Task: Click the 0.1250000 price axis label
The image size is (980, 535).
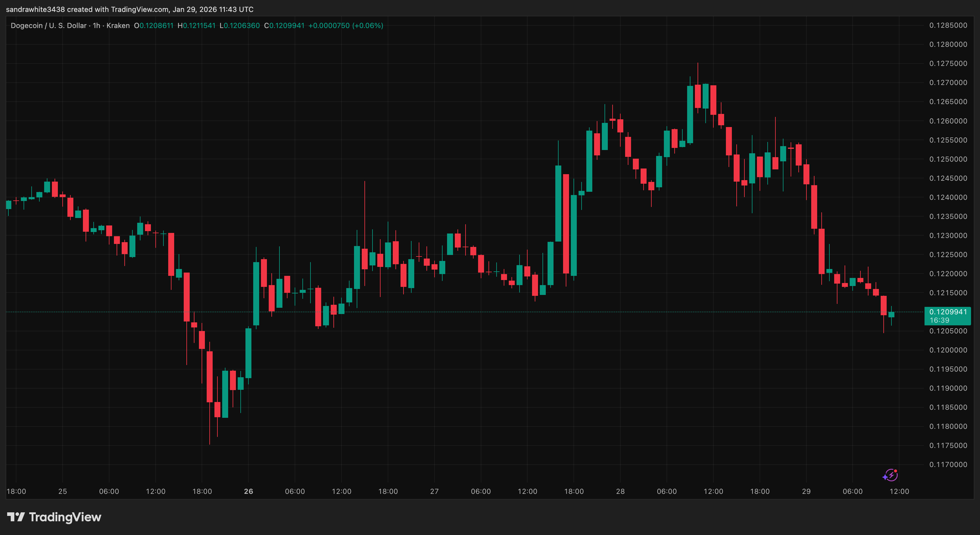Action: [948, 159]
